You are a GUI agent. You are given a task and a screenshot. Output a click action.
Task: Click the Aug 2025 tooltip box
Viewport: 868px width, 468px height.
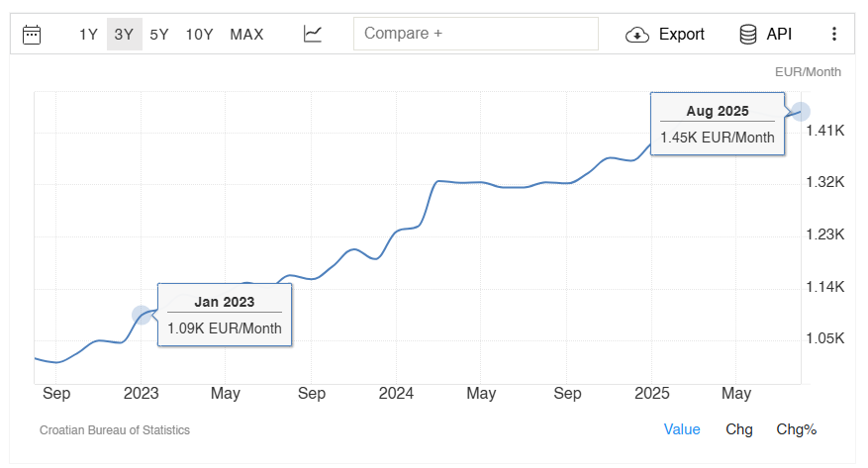click(718, 124)
